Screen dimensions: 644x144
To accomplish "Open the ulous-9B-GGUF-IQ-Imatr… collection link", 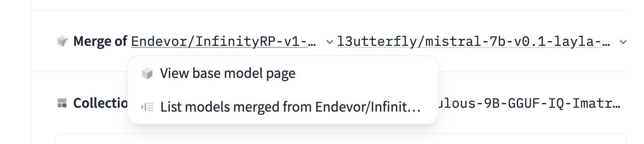I will [529, 103].
